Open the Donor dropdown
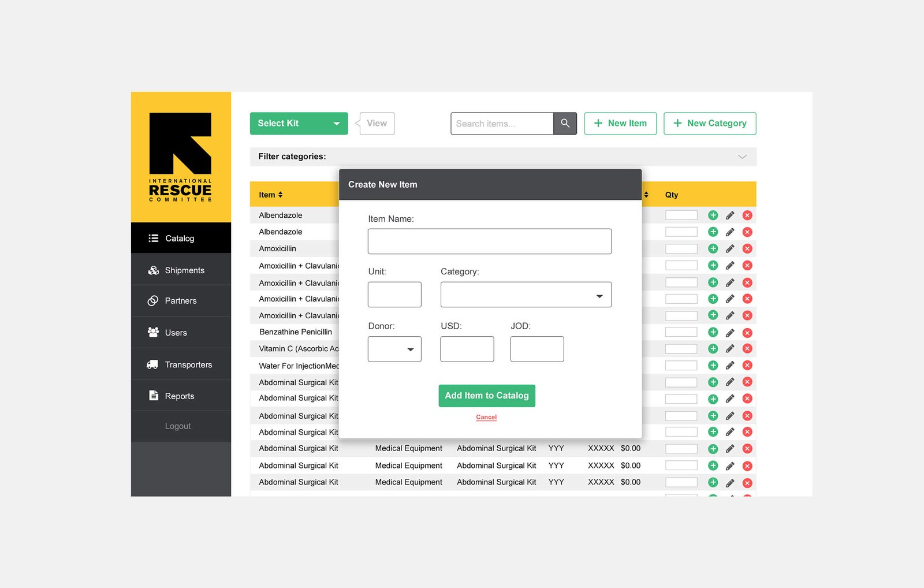Viewport: 924px width, 588px height. click(394, 349)
